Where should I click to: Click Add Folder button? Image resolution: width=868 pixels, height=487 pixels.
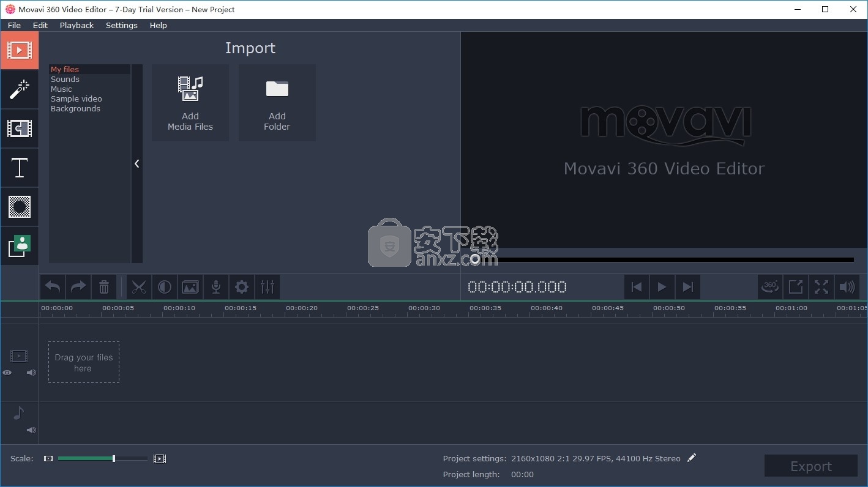277,103
